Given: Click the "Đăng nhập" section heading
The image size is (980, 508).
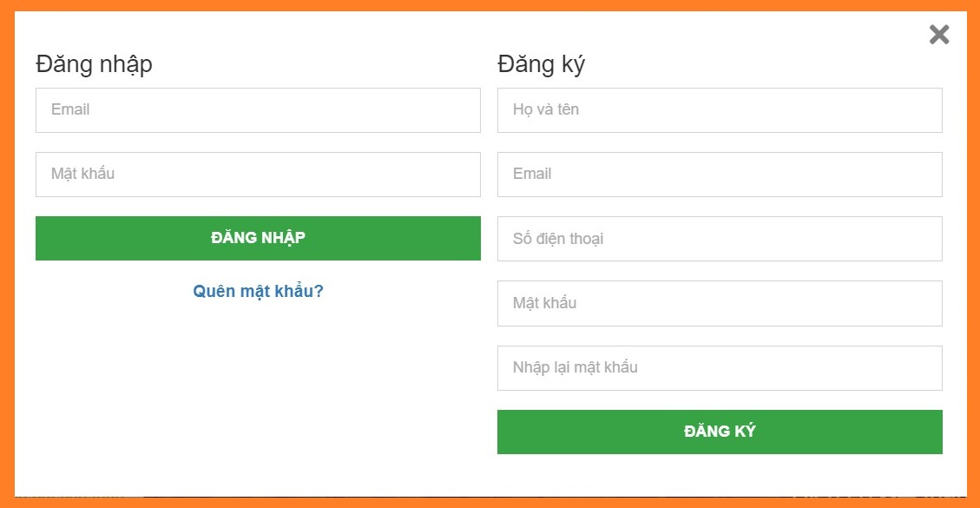Looking at the screenshot, I should point(94,64).
